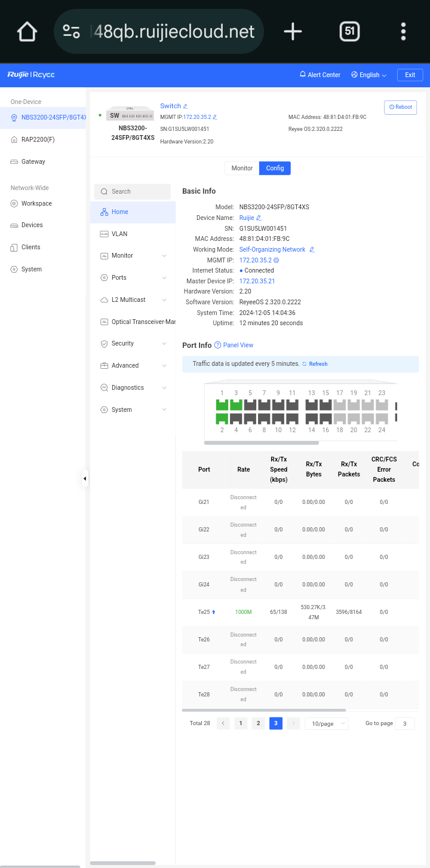Edit the device name Ruijie pencil icon
This screenshot has width=430, height=868.
click(259, 218)
